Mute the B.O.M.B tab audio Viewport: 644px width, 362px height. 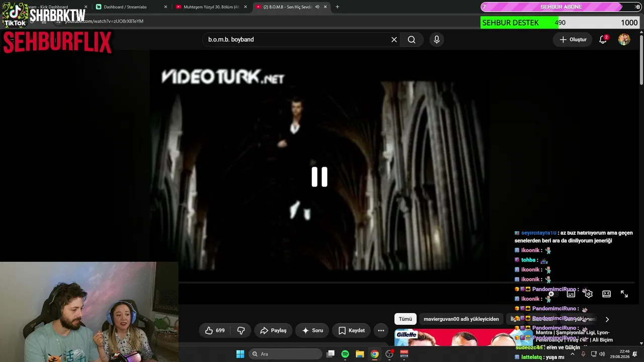click(317, 7)
